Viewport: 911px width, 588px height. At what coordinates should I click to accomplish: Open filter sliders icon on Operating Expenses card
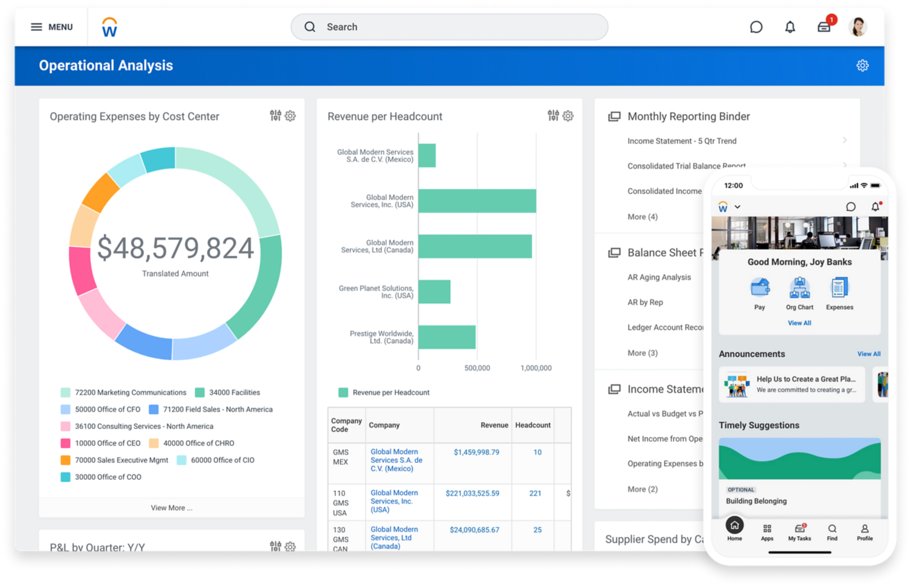[x=275, y=115]
